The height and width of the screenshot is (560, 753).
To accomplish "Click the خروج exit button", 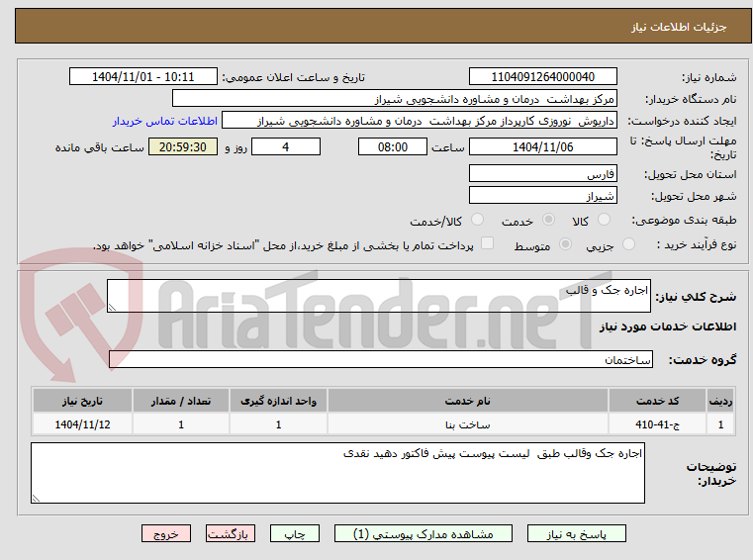I will point(165,533).
